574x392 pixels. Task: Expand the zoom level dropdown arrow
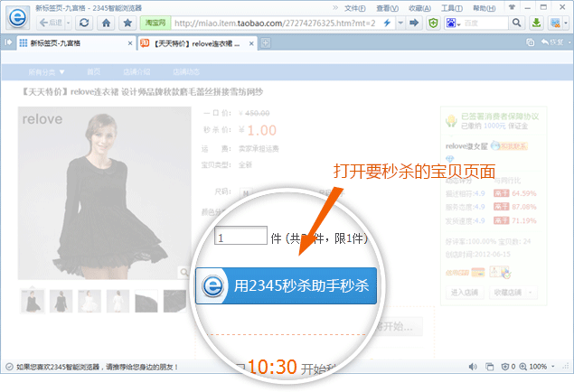pos(553,367)
